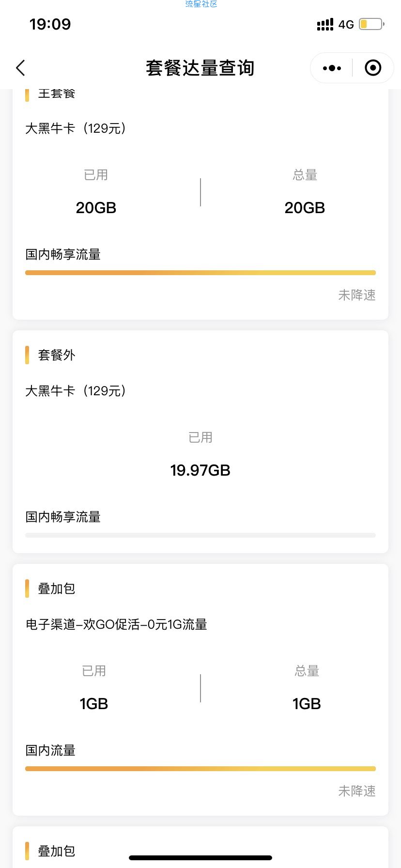The width and height of the screenshot is (401, 868).
Task: Tap the full 国内畅享流量 20GB progress bar
Action: click(200, 273)
